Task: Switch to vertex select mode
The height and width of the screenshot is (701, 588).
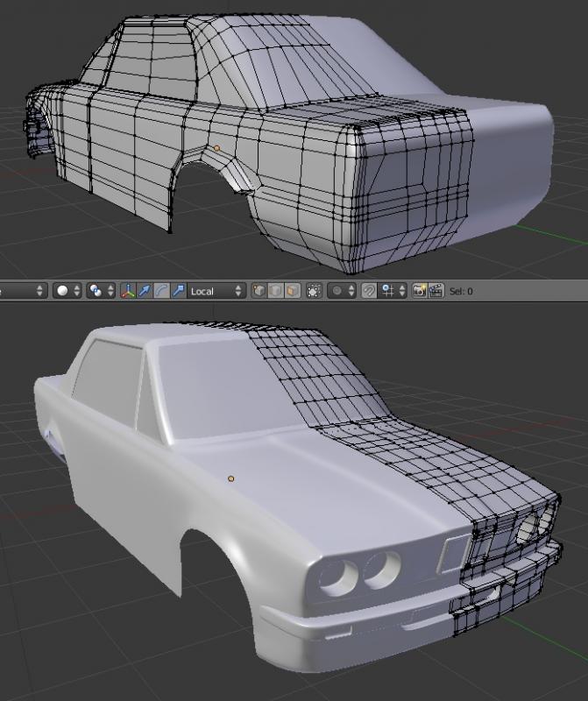Action: click(259, 291)
